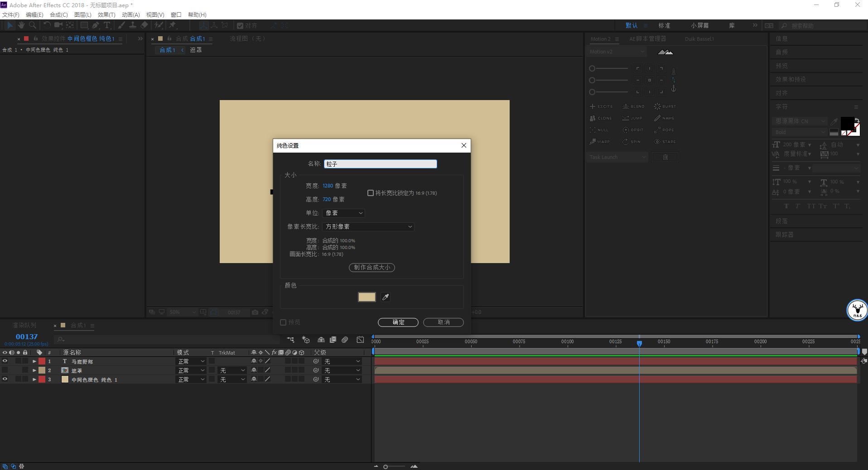Switch to the 渲染队列 tab
Screen dimensions: 868x470
[x=24, y=326]
